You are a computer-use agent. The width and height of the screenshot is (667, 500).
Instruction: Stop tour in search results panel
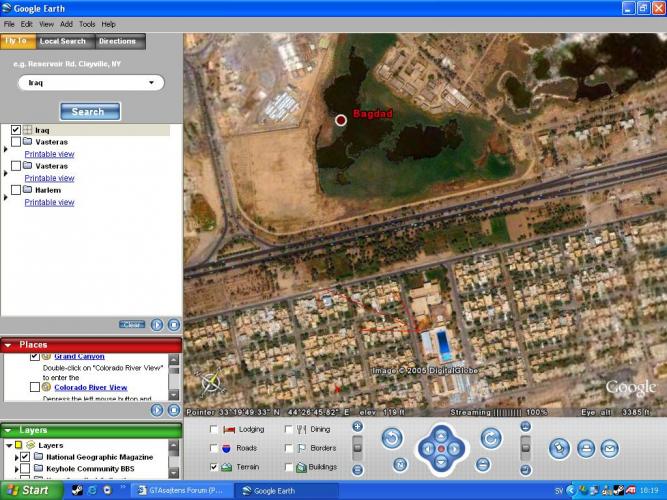pyautogui.click(x=174, y=325)
